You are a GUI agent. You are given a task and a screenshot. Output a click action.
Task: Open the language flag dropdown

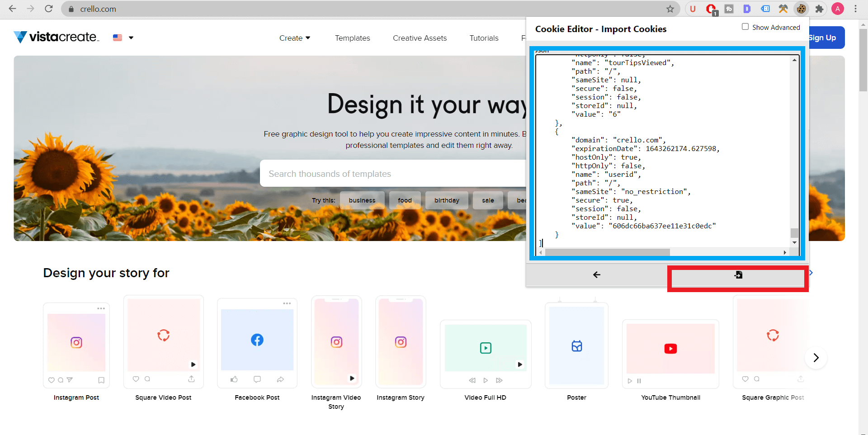[x=123, y=38]
